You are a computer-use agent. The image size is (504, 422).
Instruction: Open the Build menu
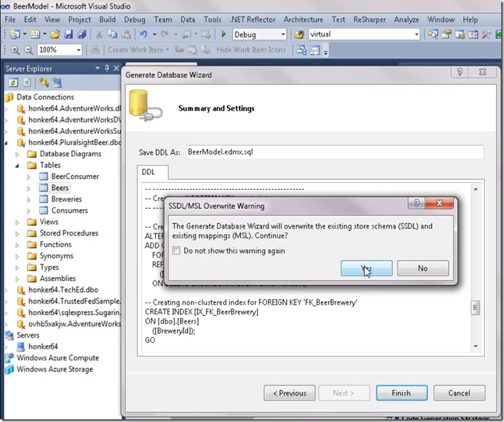coord(108,20)
